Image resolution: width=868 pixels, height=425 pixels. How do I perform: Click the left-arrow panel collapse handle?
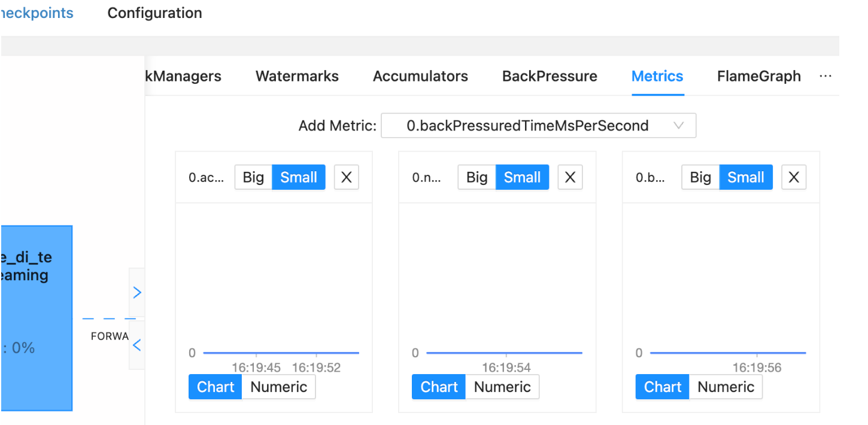(137, 345)
